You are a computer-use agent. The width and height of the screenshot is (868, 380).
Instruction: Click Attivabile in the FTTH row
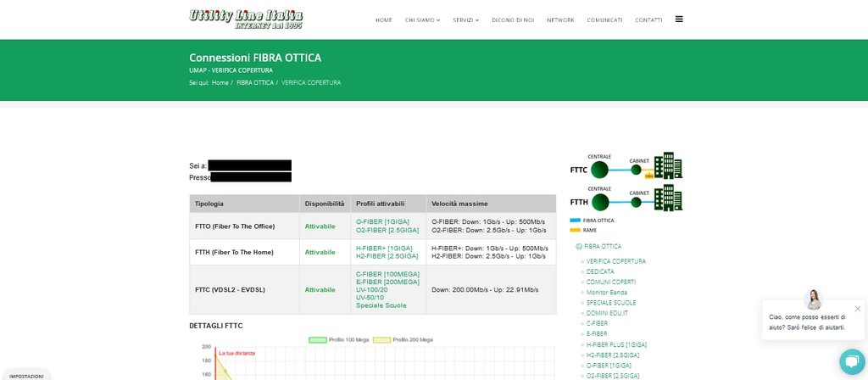[320, 252]
